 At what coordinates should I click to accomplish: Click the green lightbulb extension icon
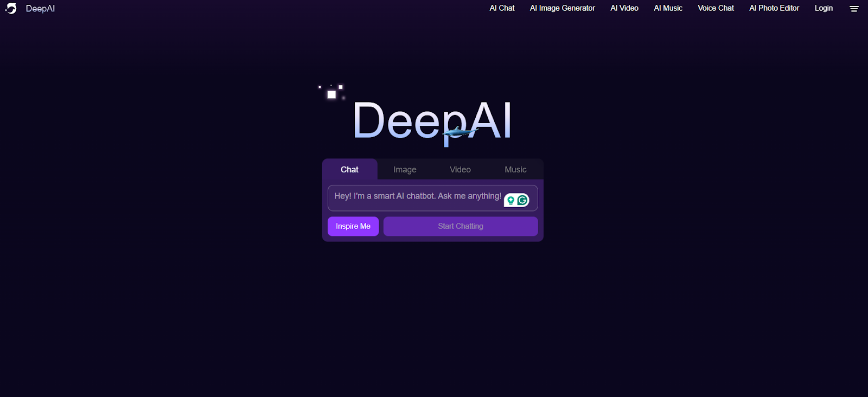(x=510, y=201)
